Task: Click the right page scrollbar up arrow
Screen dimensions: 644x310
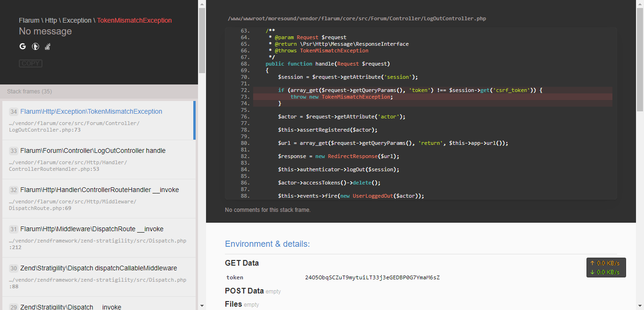Action: [x=640, y=4]
